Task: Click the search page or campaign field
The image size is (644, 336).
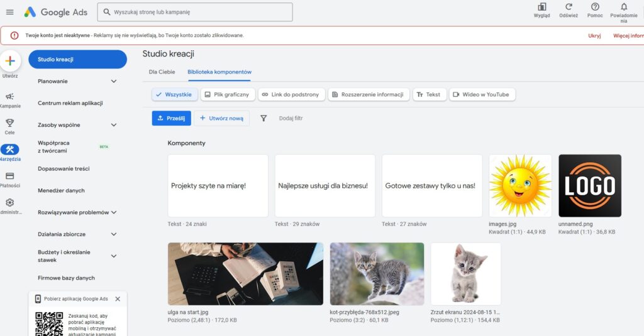Action: pos(195,12)
